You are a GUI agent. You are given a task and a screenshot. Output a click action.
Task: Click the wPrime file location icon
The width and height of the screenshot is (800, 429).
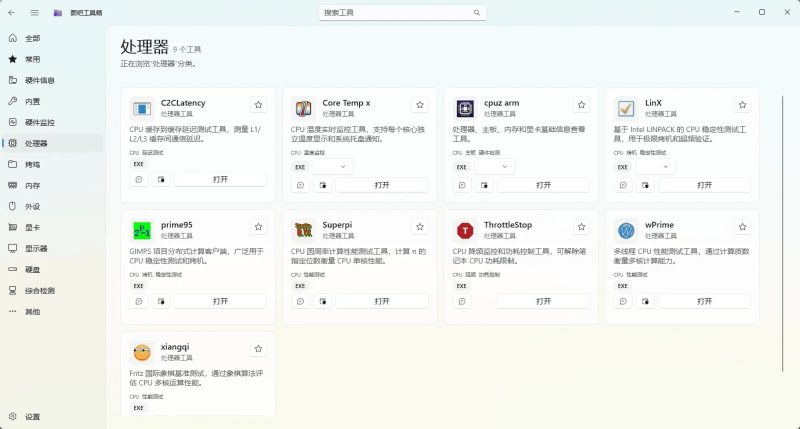point(645,301)
